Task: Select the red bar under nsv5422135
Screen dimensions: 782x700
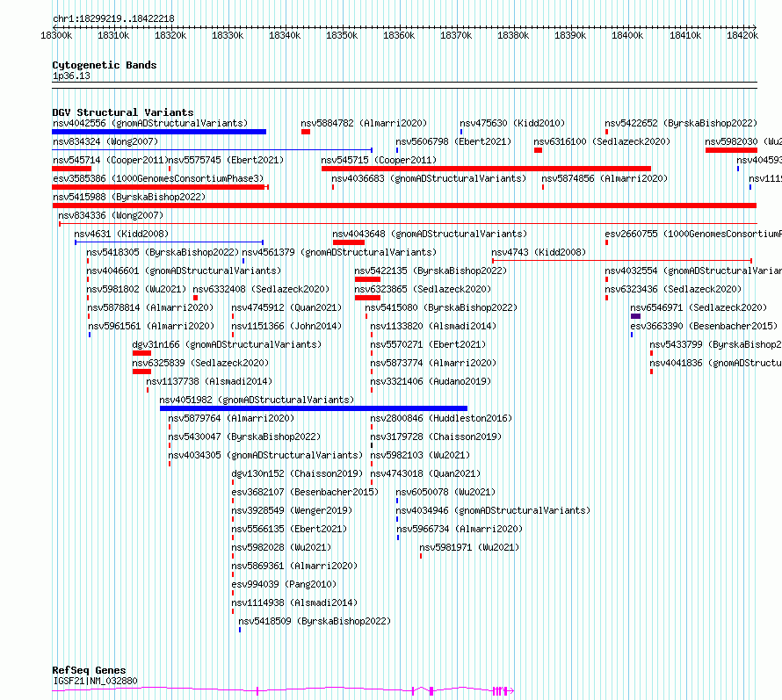Action: tap(367, 279)
